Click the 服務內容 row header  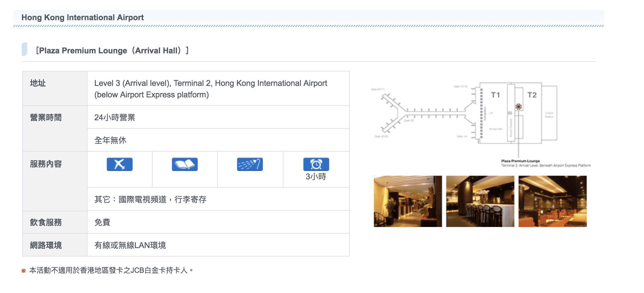pyautogui.click(x=55, y=181)
